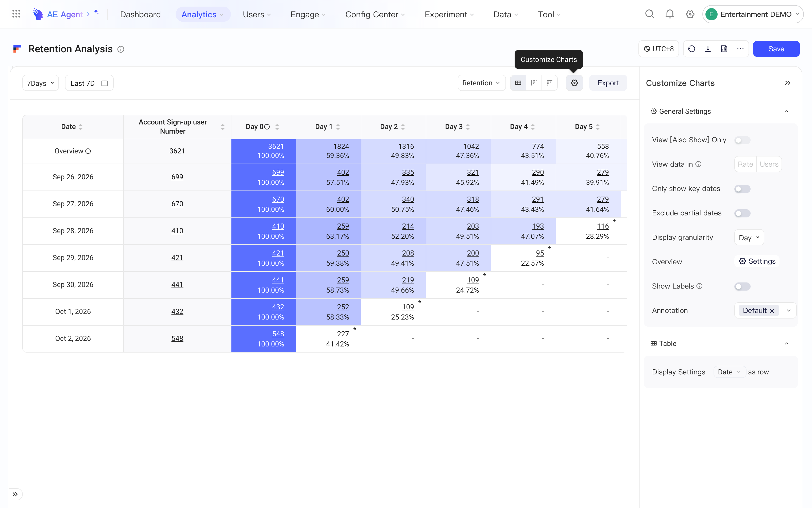Collapse the Table section
812x508 pixels.
pyautogui.click(x=787, y=344)
